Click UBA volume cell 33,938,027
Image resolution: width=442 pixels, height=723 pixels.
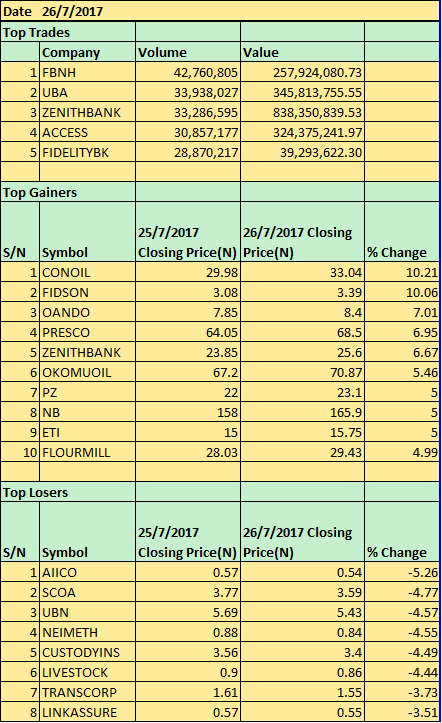click(188, 92)
